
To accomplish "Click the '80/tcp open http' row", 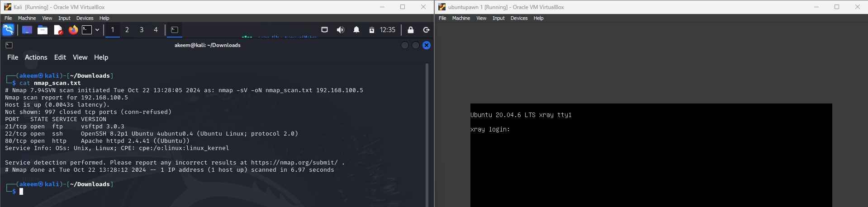I will click(97, 141).
